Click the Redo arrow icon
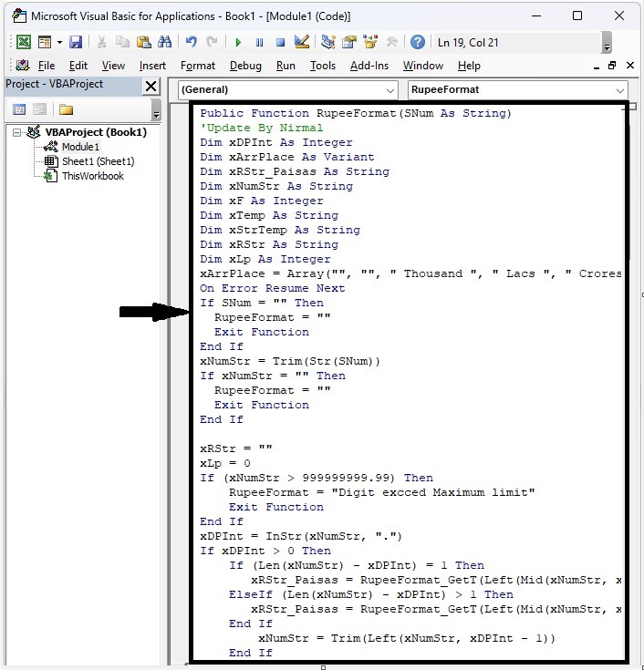Image resolution: width=644 pixels, height=670 pixels. click(x=212, y=42)
